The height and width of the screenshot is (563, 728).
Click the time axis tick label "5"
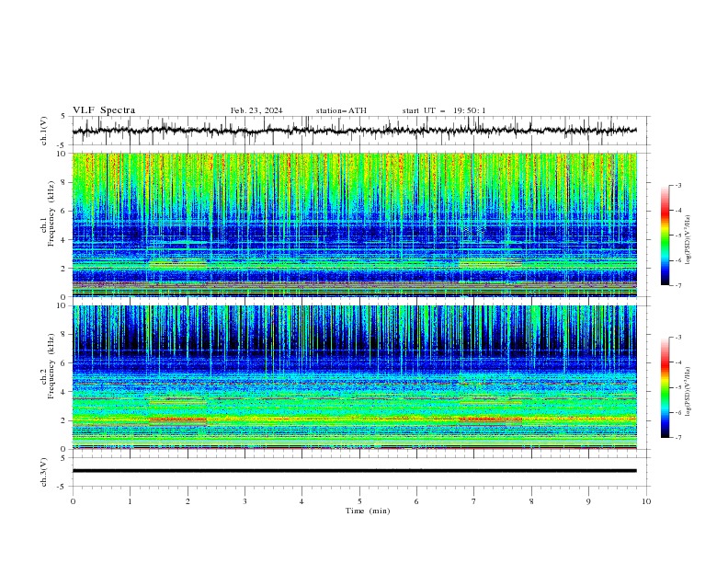pos(359,501)
